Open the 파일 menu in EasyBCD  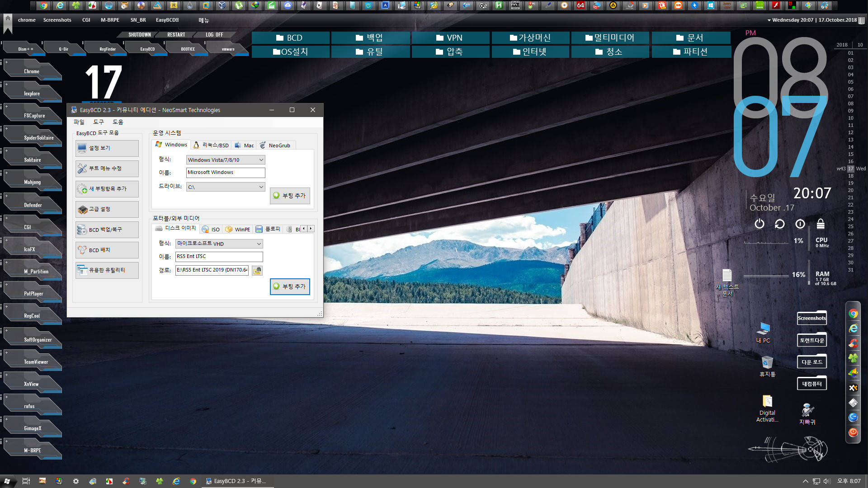[x=79, y=122]
